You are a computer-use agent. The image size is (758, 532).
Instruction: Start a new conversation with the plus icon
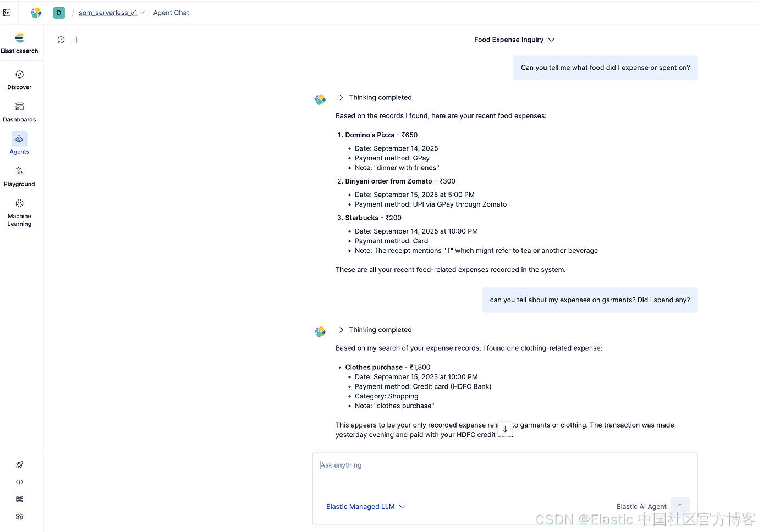pyautogui.click(x=76, y=40)
